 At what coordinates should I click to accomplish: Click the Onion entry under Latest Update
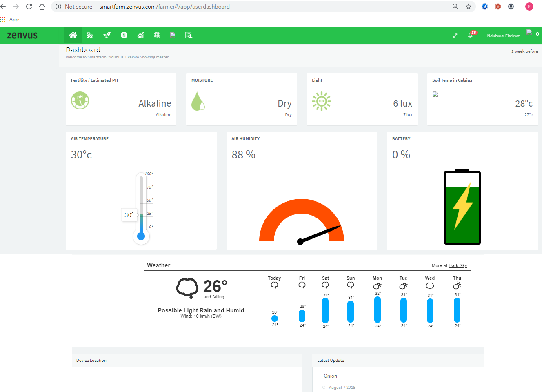[x=331, y=376]
